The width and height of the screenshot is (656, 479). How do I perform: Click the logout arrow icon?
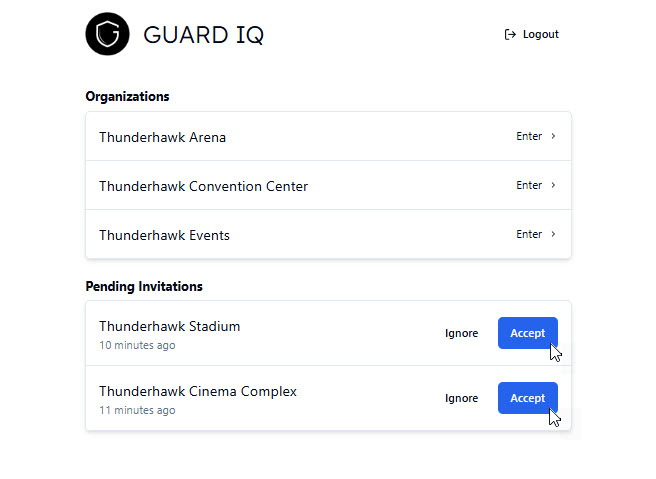(x=510, y=34)
